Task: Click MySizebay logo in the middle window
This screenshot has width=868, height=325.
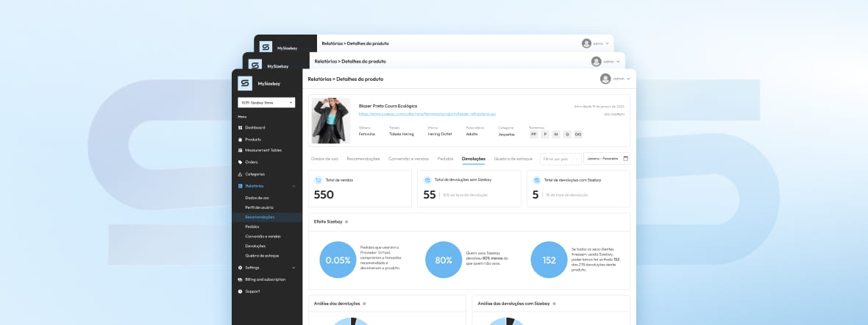Action: (x=255, y=64)
